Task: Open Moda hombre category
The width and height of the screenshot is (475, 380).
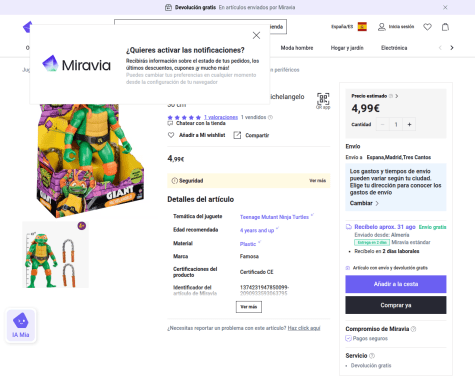Action: click(x=297, y=48)
